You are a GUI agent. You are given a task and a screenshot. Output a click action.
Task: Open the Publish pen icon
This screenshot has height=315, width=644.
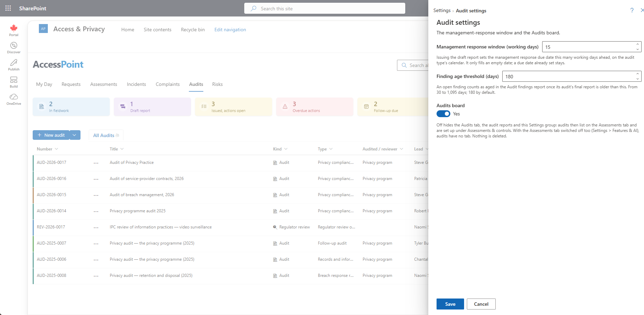[x=14, y=63]
